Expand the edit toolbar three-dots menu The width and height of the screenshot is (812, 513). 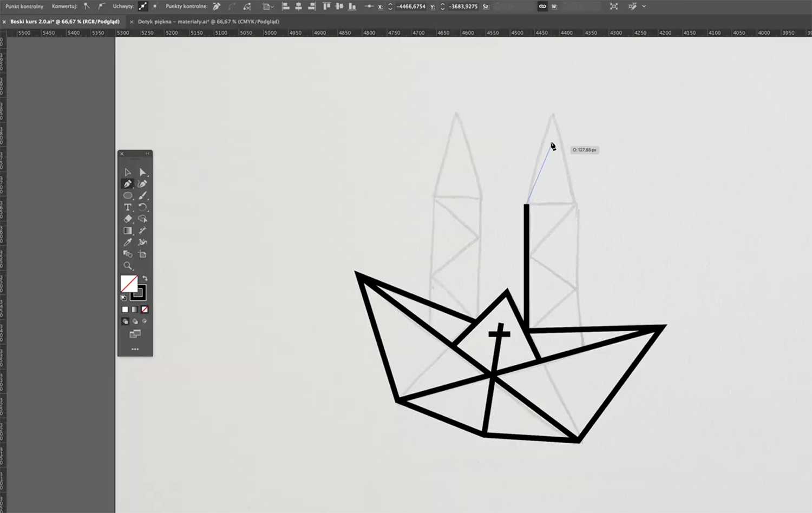(135, 349)
